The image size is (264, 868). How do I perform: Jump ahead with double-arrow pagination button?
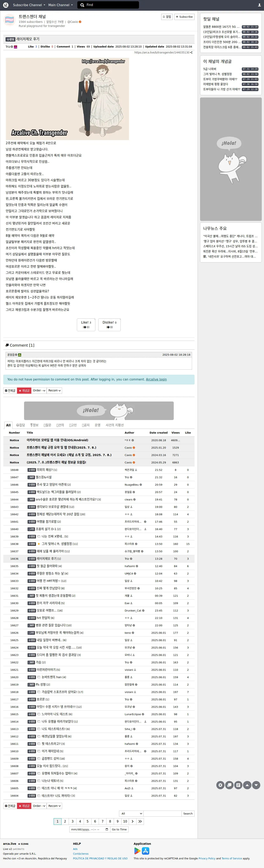[140, 821]
